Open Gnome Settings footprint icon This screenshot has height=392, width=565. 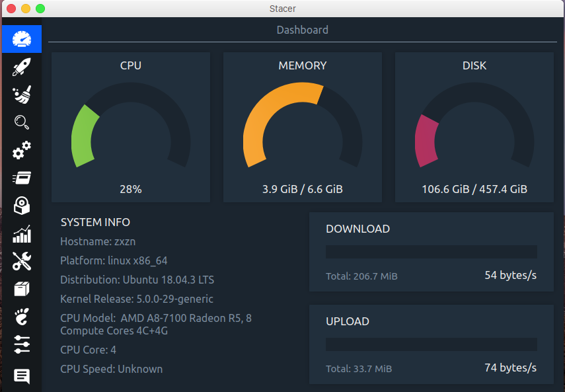[22, 317]
